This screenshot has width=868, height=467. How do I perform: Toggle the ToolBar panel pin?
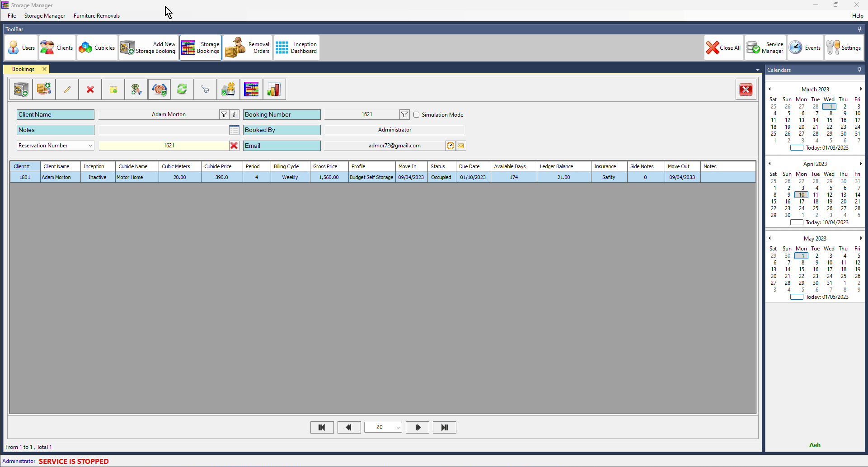[x=859, y=29]
